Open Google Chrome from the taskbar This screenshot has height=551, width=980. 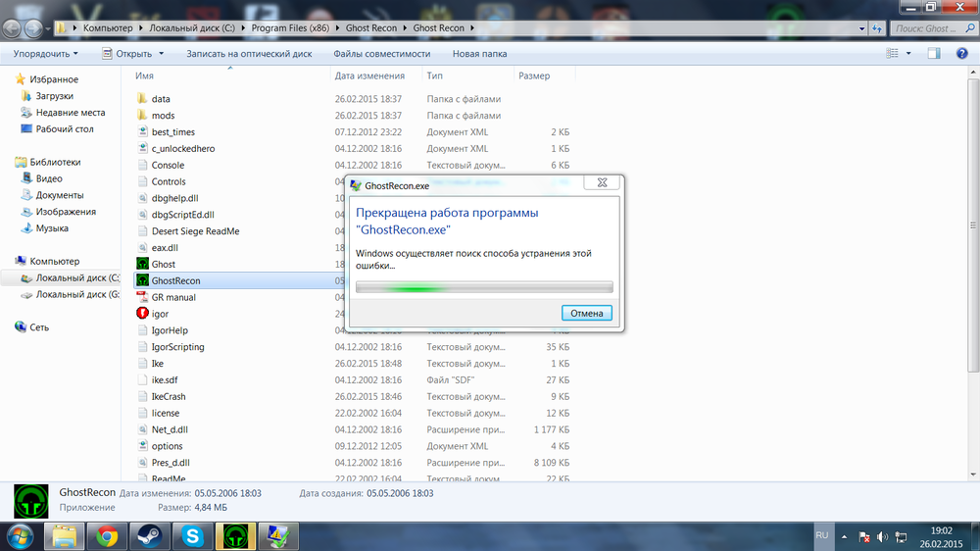click(x=109, y=535)
